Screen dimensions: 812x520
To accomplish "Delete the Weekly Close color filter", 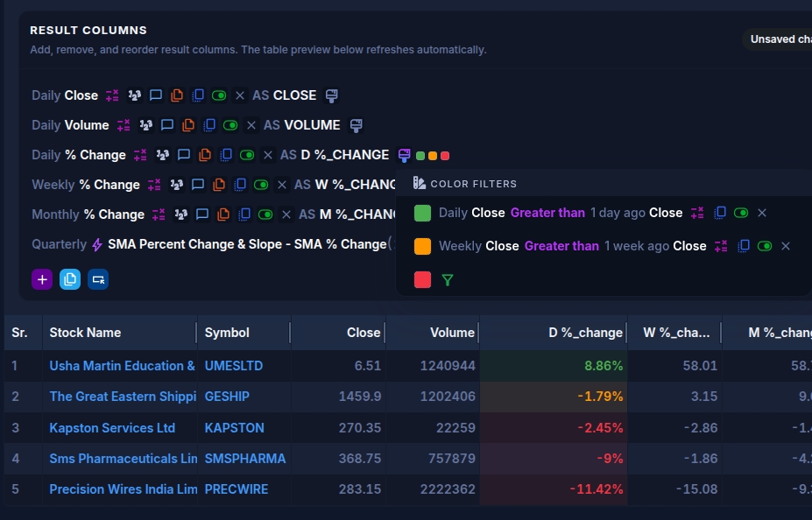I will [786, 246].
